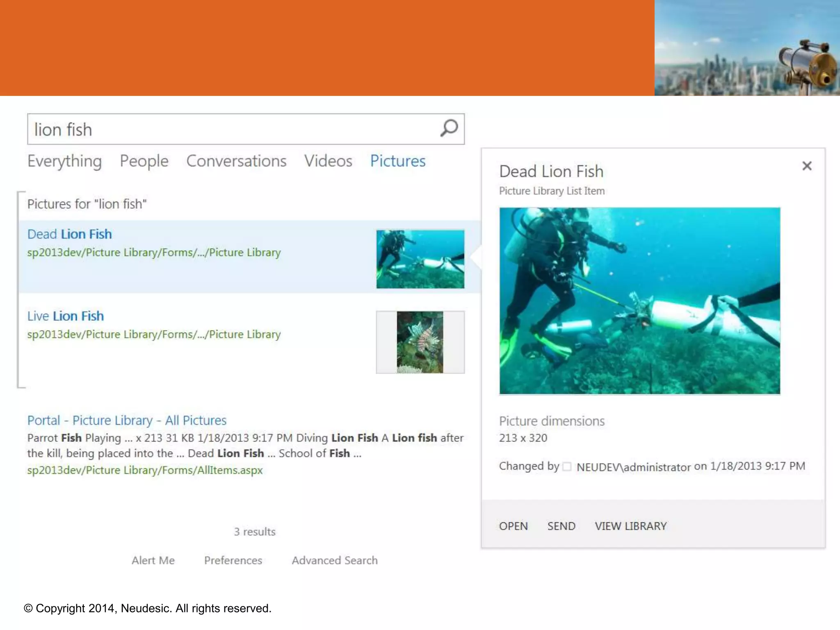Viewport: 840px width, 630px height.
Task: Click into the lion fish search box
Action: pyautogui.click(x=230, y=130)
